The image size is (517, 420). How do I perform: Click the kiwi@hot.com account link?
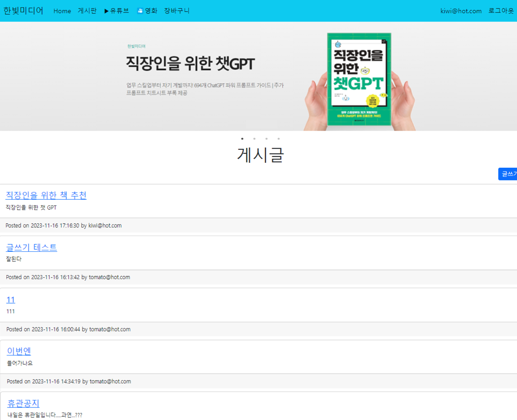click(x=460, y=11)
